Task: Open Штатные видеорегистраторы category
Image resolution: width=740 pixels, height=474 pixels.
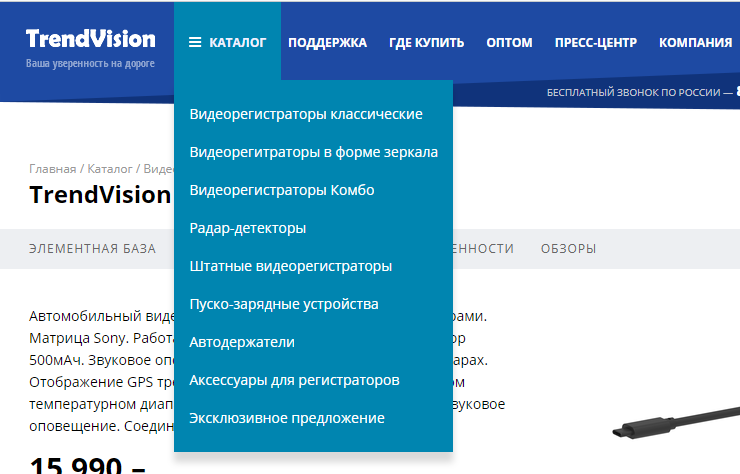Action: (x=290, y=266)
